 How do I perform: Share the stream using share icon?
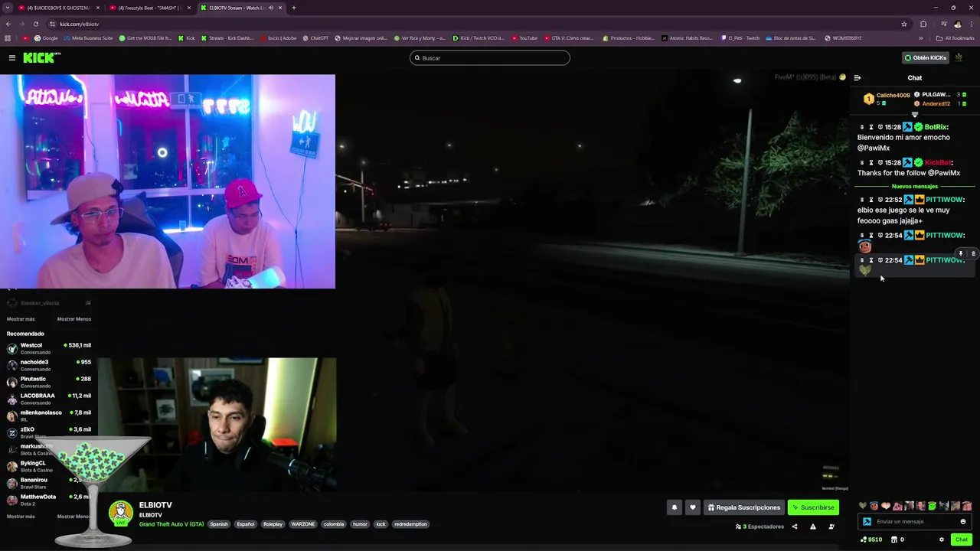pos(794,527)
